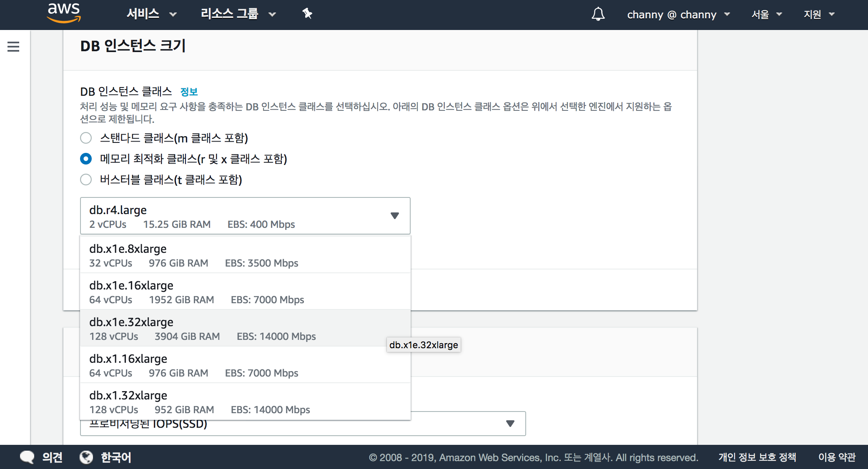The width and height of the screenshot is (868, 469).
Task: Select memory optimized class (r 및 x) radio
Action: (86, 159)
